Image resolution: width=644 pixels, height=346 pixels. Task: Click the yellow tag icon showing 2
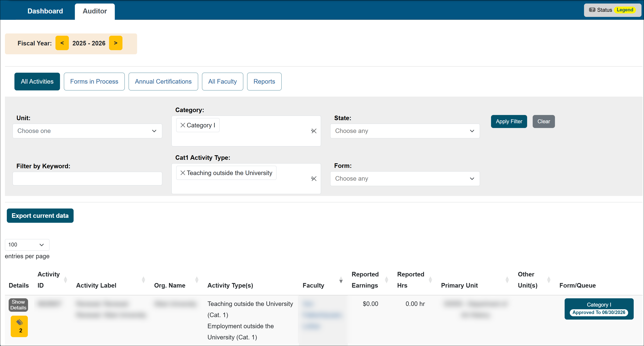tap(19, 326)
